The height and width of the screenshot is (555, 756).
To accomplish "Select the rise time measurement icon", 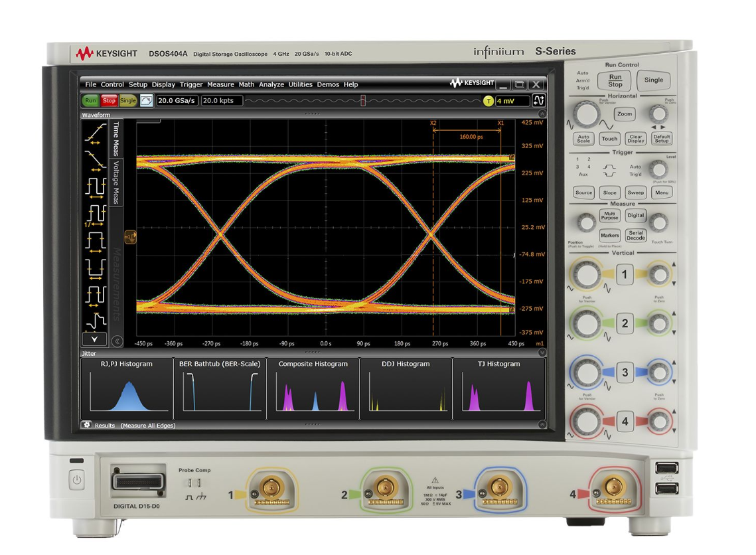I will [x=95, y=135].
